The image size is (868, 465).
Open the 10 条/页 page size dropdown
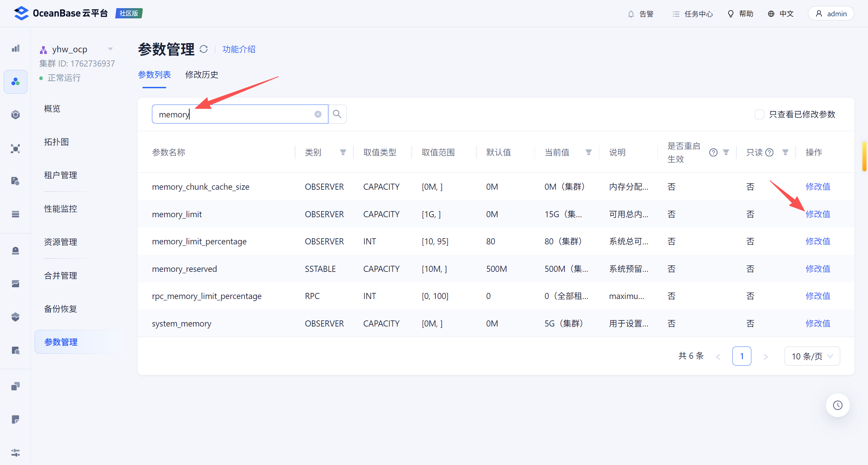[812, 356]
